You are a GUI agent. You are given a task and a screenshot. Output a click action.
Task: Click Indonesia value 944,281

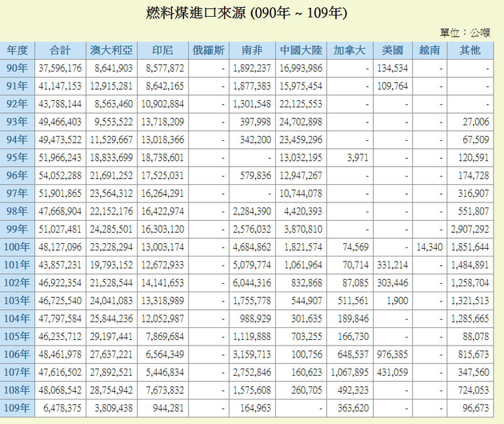point(168,408)
